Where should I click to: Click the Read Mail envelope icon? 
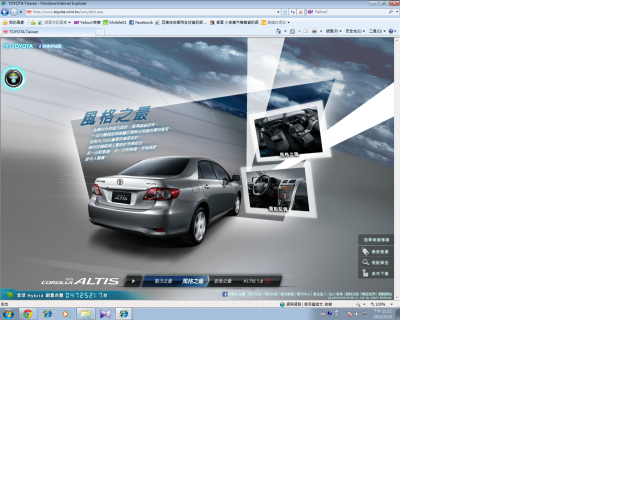305,31
